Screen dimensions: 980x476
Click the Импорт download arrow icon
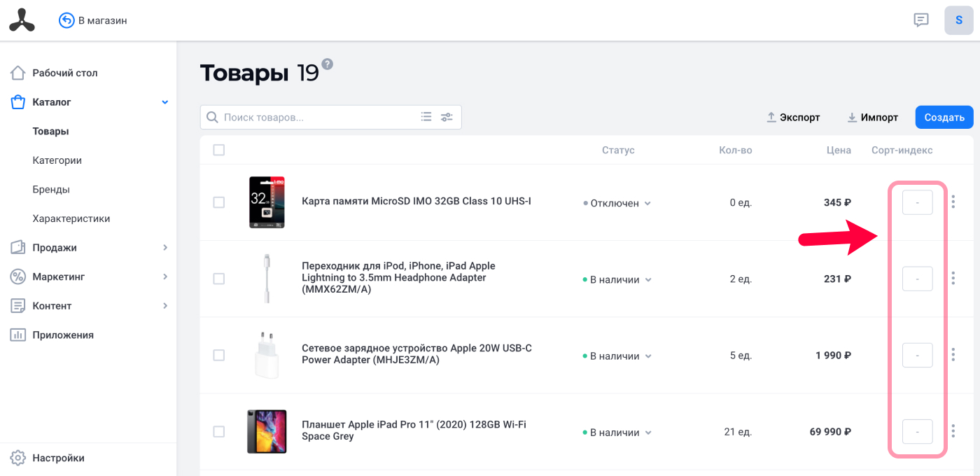click(852, 118)
